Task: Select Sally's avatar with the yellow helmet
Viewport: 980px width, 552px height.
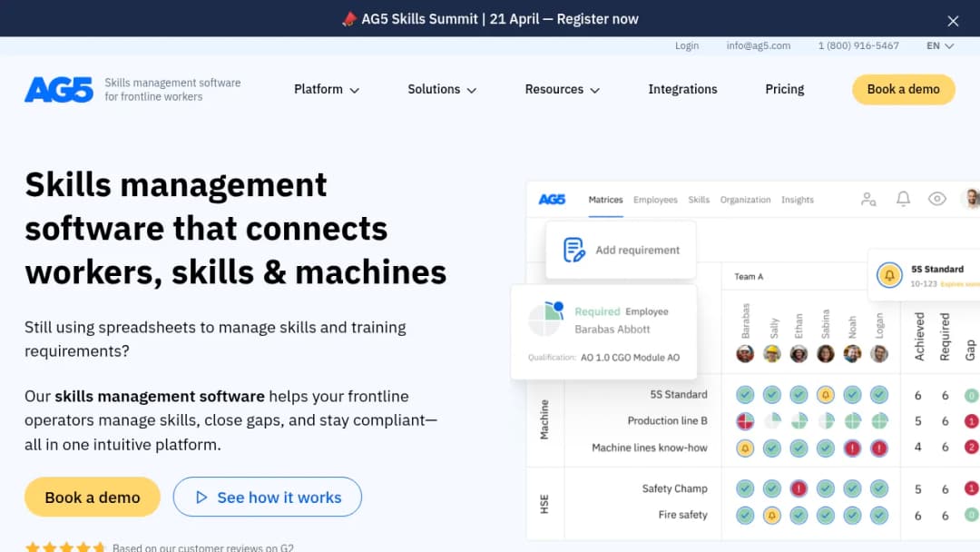Action: [x=772, y=354]
